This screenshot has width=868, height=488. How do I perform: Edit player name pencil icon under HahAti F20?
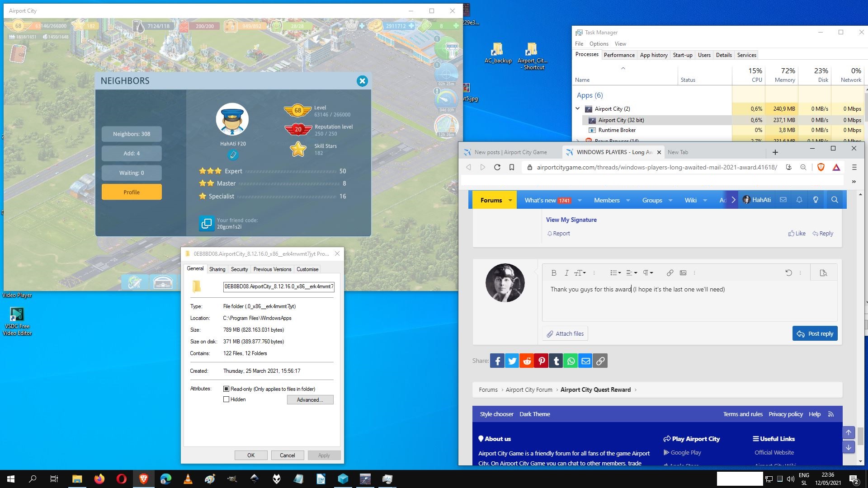[233, 155]
